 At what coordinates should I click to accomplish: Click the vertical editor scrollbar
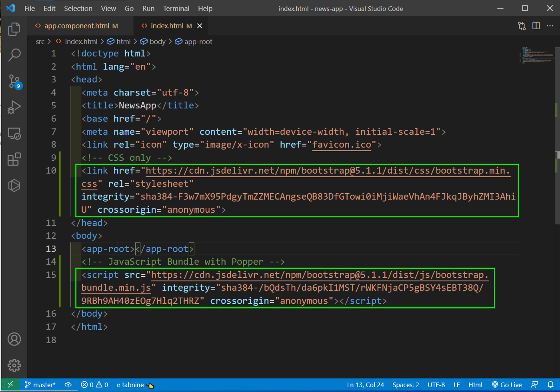(x=557, y=135)
